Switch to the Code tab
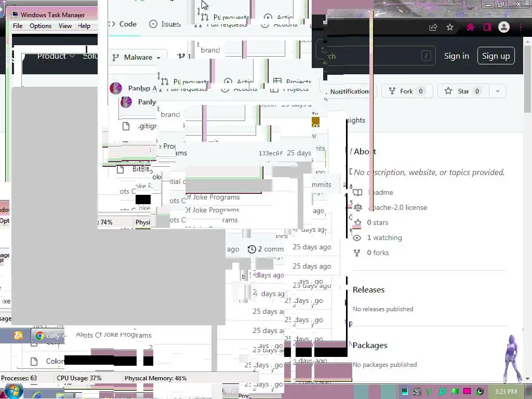This screenshot has width=532, height=399. click(x=123, y=24)
